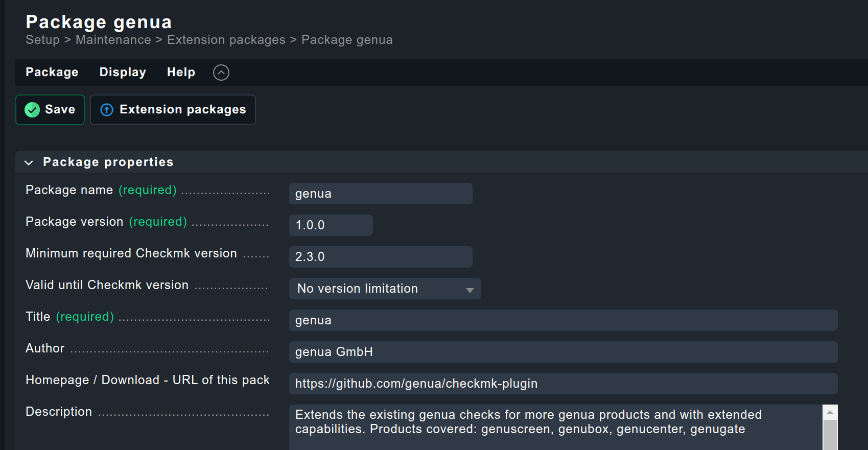Click the Setup breadcrumb link
Image resolution: width=868 pixels, height=450 pixels.
(42, 40)
